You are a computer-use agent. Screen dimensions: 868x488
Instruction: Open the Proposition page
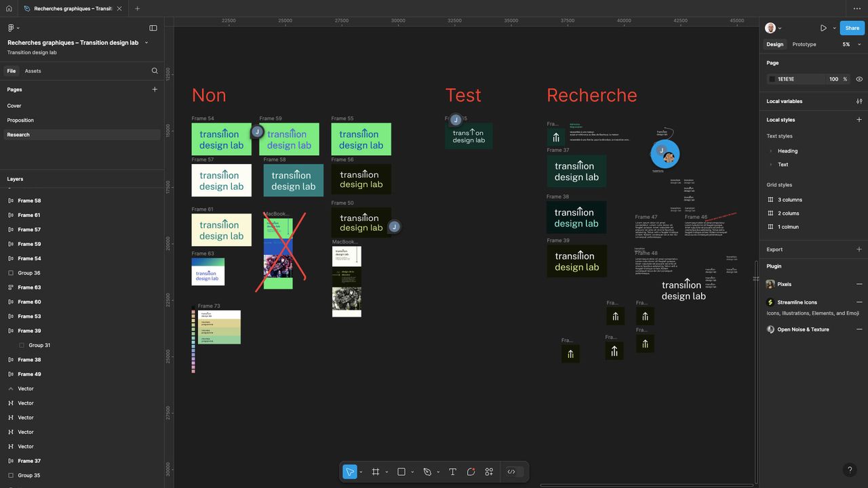click(20, 121)
